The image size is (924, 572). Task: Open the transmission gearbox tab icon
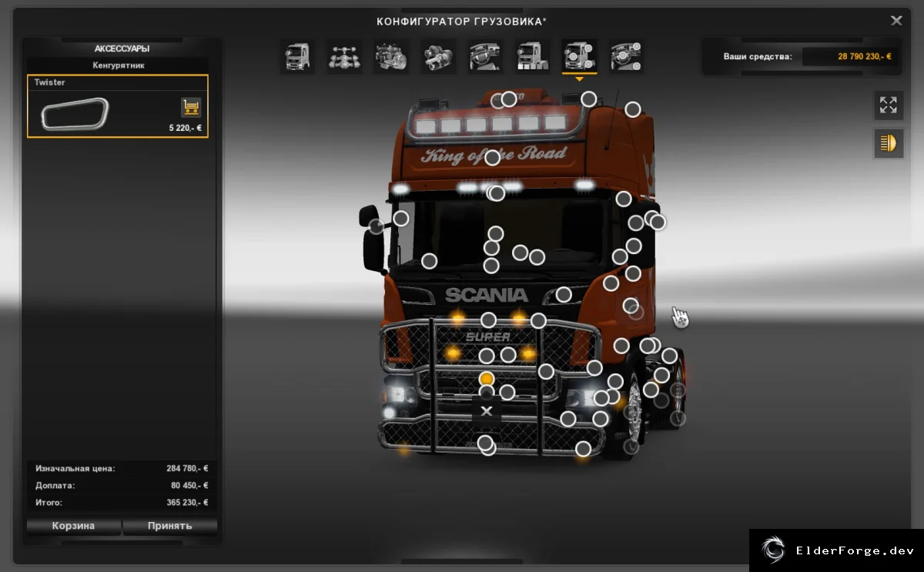(x=438, y=56)
